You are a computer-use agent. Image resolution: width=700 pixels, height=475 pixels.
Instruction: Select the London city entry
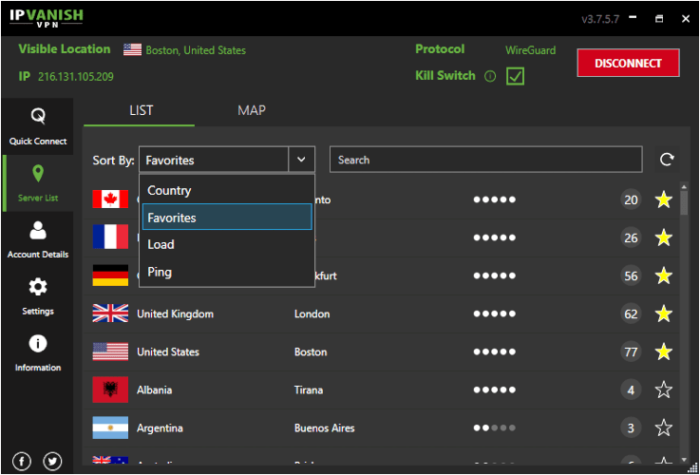point(312,314)
